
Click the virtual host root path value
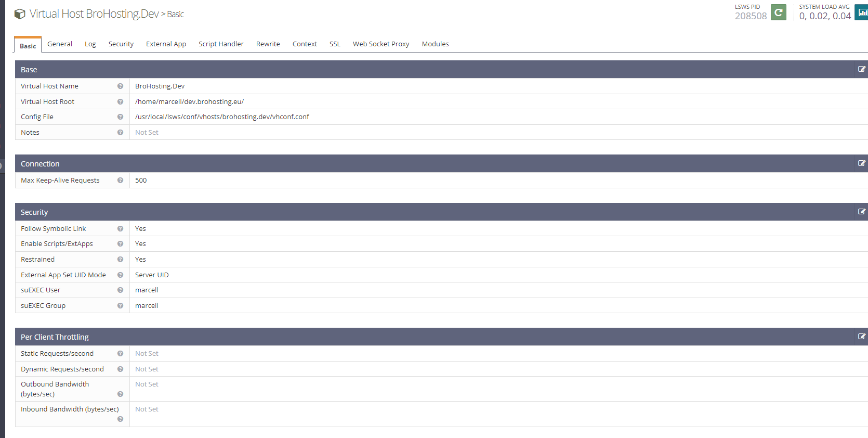click(x=189, y=102)
